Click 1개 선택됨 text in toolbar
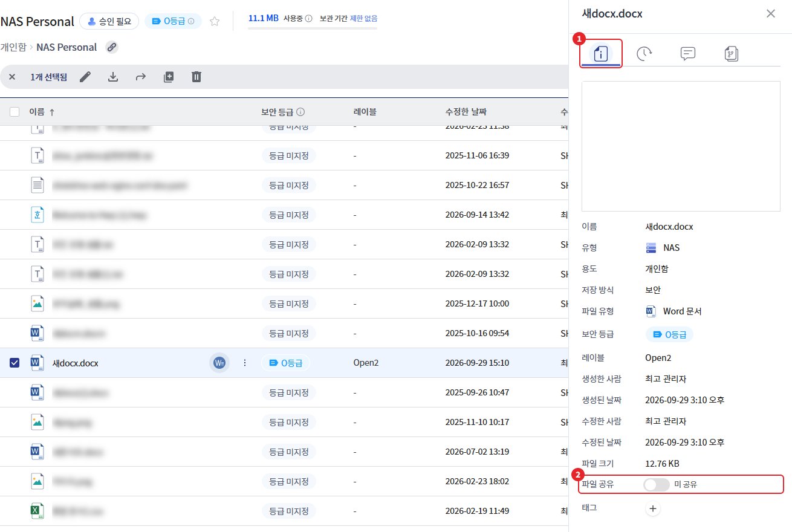Viewport: 792px width, 532px height. point(48,77)
